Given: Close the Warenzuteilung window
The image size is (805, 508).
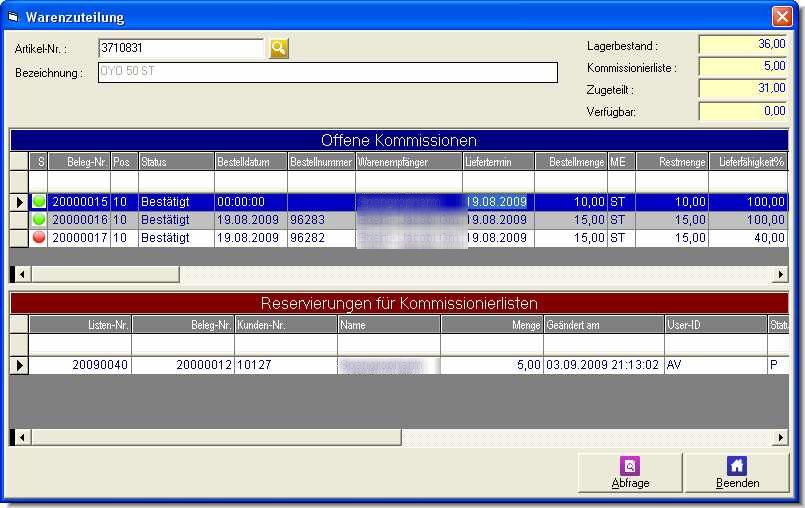Looking at the screenshot, I should tap(782, 16).
